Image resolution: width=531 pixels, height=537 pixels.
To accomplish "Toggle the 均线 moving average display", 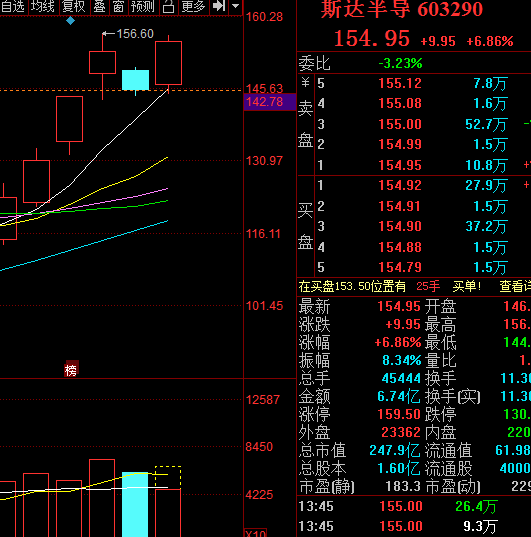I will point(43,7).
